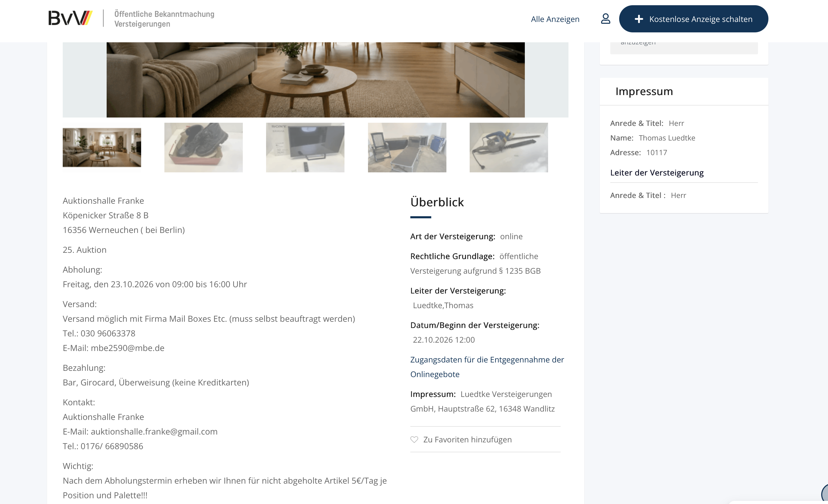Image resolution: width=828 pixels, height=504 pixels.
Task: Click Kostenlose Anzeige schalten button
Action: (693, 19)
